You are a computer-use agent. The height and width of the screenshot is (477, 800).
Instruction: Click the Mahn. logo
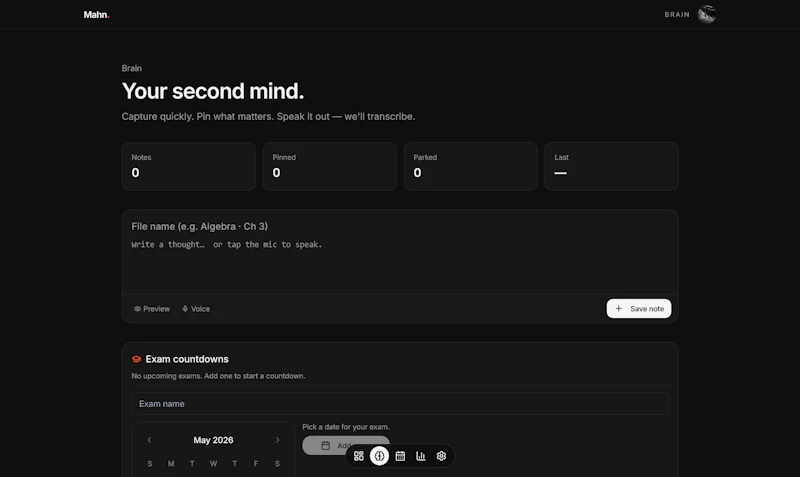point(96,15)
